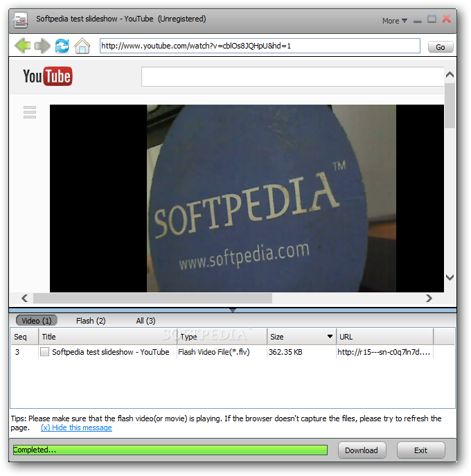Click the Home page icon
Image resolution: width=471 pixels, height=476 pixels.
82,46
